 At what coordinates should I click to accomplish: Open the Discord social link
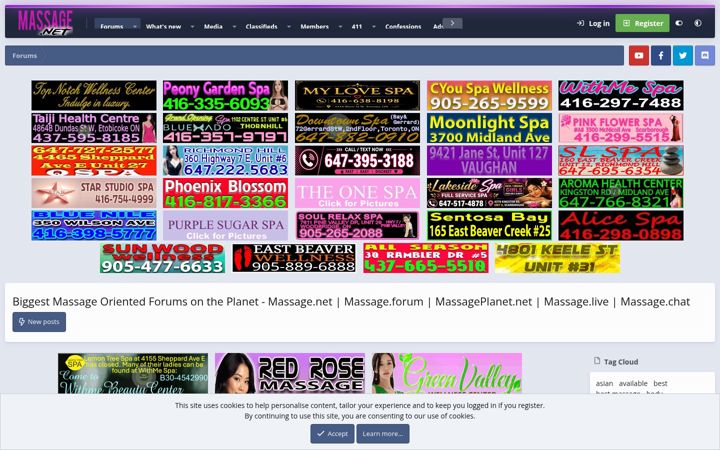pyautogui.click(x=705, y=56)
